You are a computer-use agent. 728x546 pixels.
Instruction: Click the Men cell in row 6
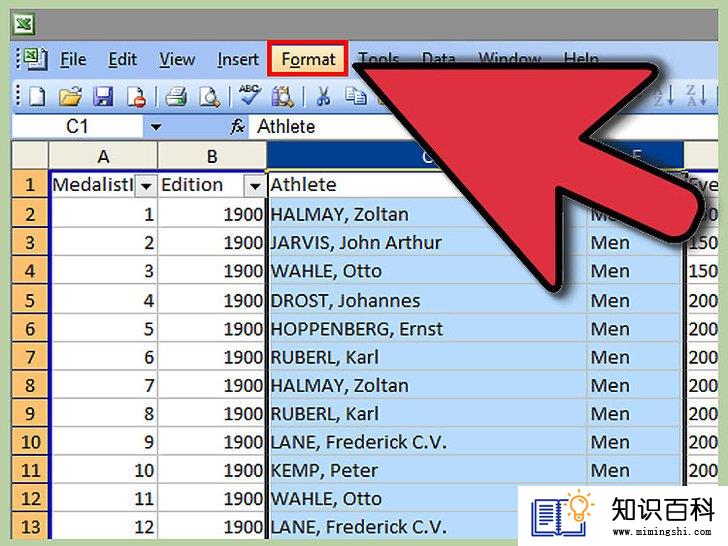635,329
